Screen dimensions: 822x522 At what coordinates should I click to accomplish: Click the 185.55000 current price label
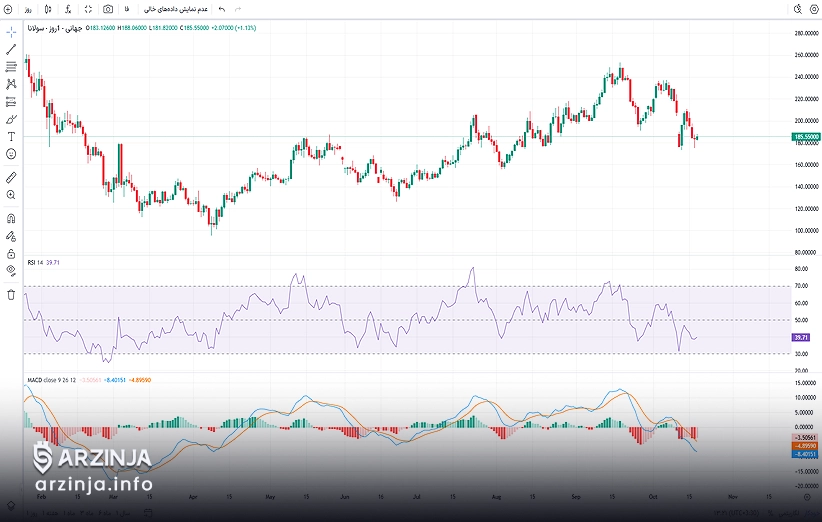pos(806,136)
